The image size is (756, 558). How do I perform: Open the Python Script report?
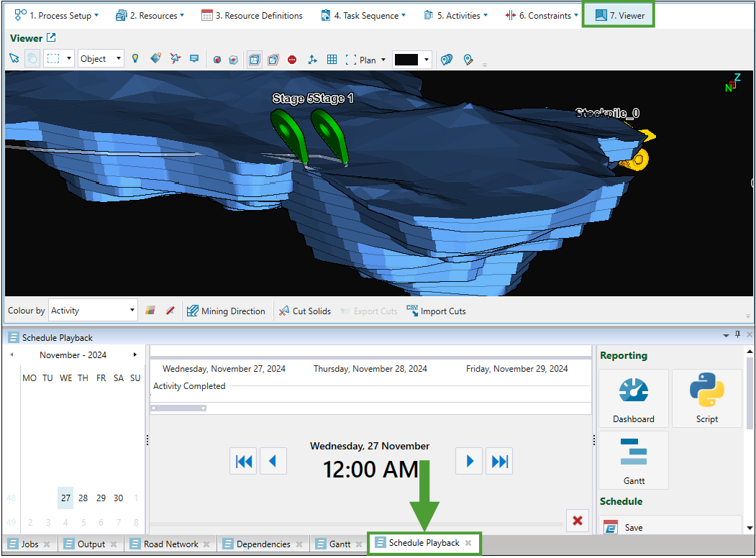[707, 398]
